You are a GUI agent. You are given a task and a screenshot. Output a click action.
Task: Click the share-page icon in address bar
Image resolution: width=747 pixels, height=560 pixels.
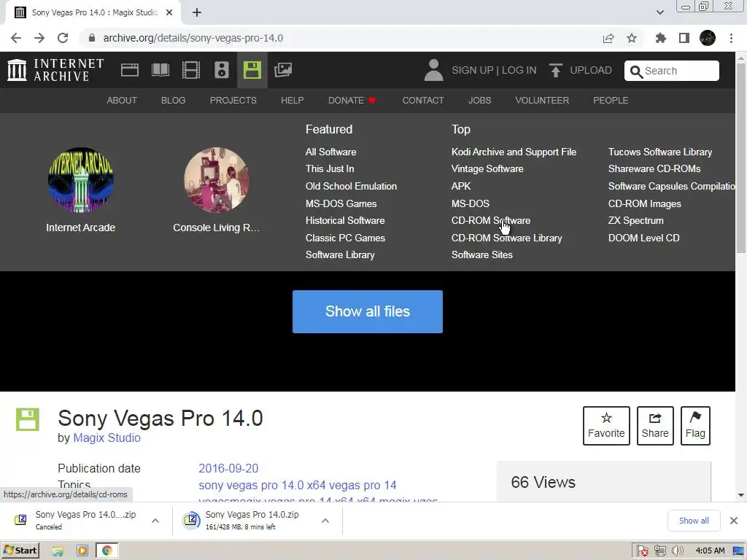coord(608,38)
